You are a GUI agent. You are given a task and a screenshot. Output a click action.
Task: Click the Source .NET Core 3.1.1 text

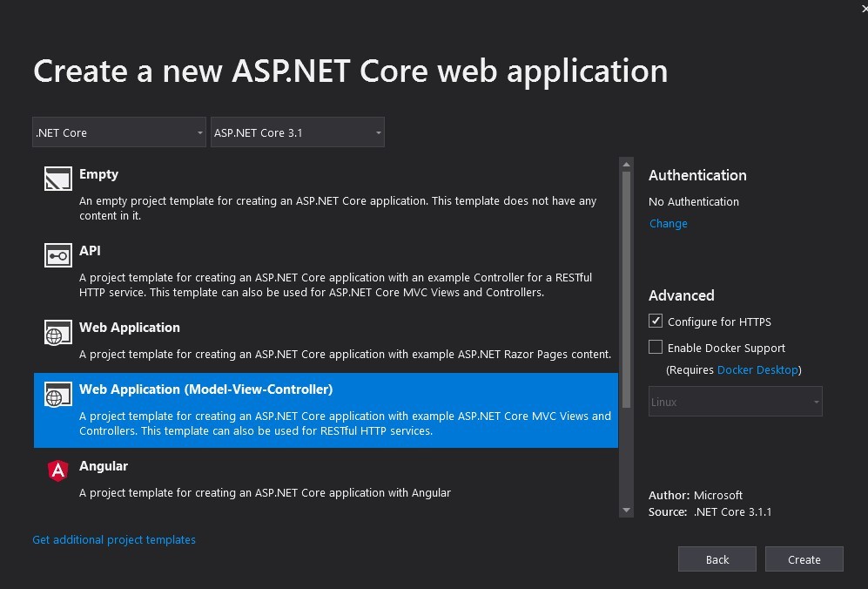pos(710,512)
